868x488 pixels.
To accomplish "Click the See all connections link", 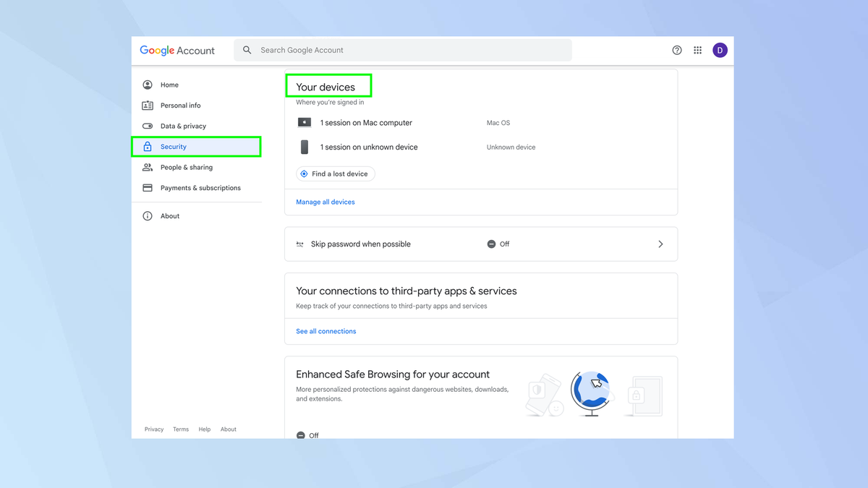I will click(x=325, y=331).
